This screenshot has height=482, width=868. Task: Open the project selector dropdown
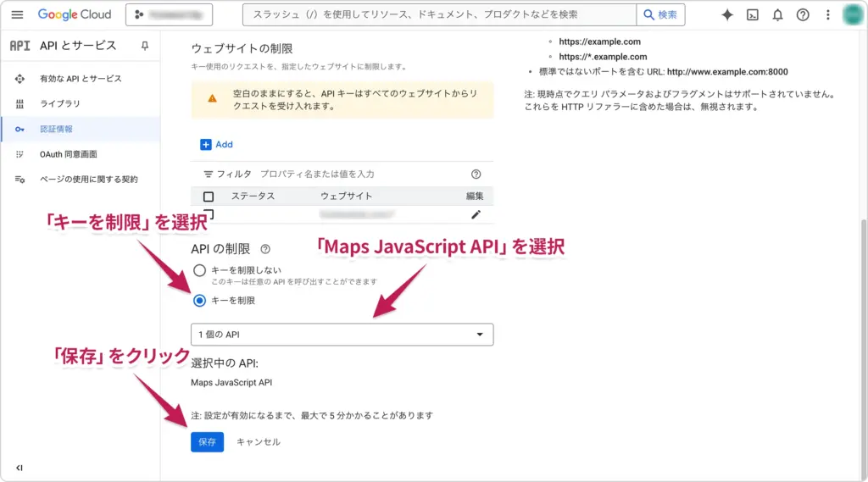tap(169, 15)
